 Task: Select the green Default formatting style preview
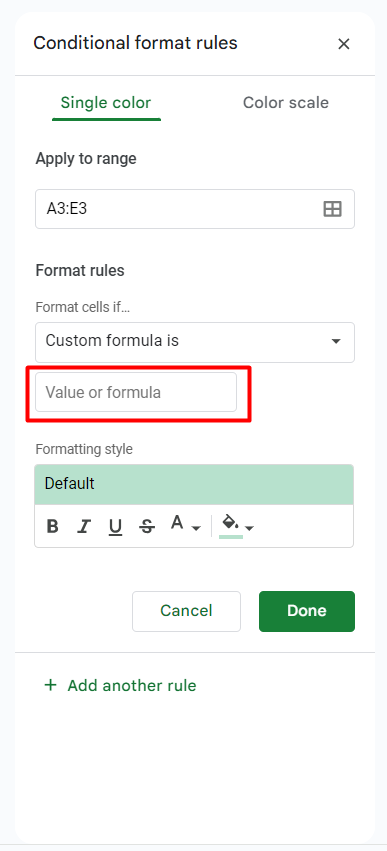194,484
